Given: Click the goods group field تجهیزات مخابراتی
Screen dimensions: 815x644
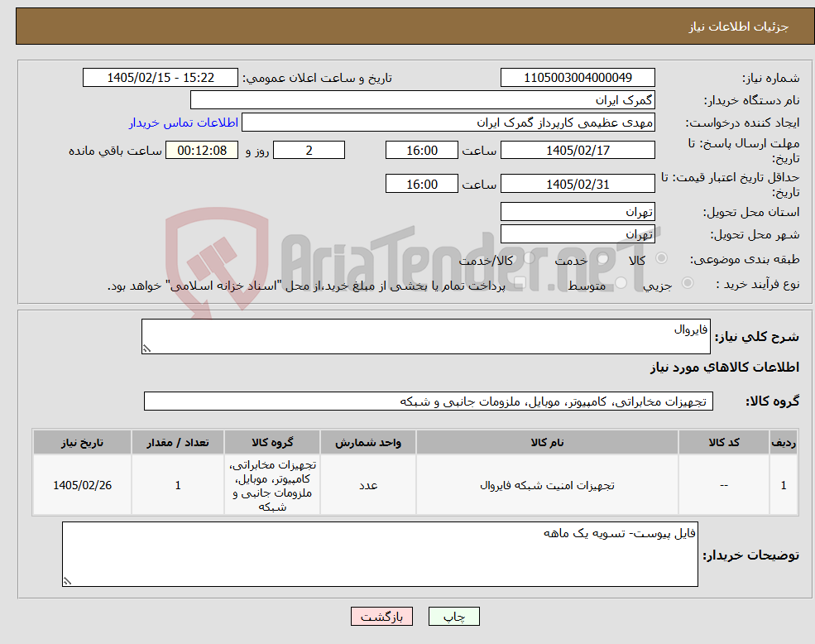Looking at the screenshot, I should [x=429, y=401].
